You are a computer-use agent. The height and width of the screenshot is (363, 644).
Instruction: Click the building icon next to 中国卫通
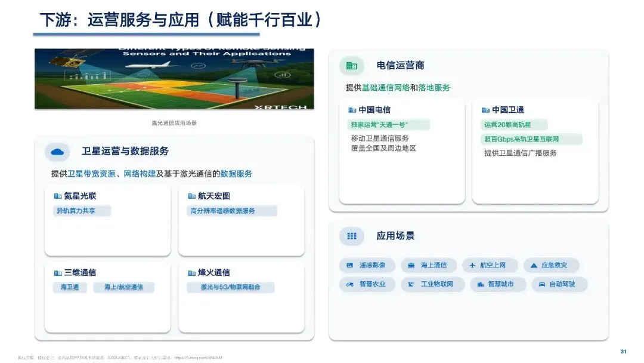(485, 110)
